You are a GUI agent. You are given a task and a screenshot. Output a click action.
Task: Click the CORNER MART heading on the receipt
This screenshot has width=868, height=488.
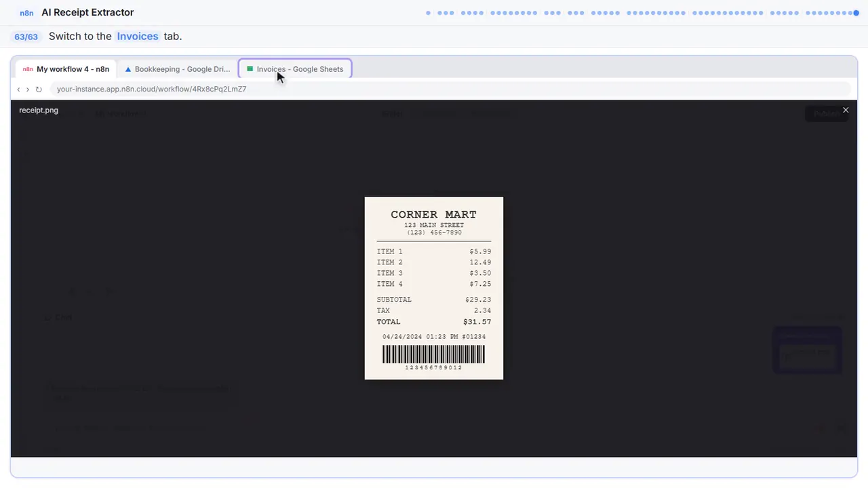tap(434, 214)
